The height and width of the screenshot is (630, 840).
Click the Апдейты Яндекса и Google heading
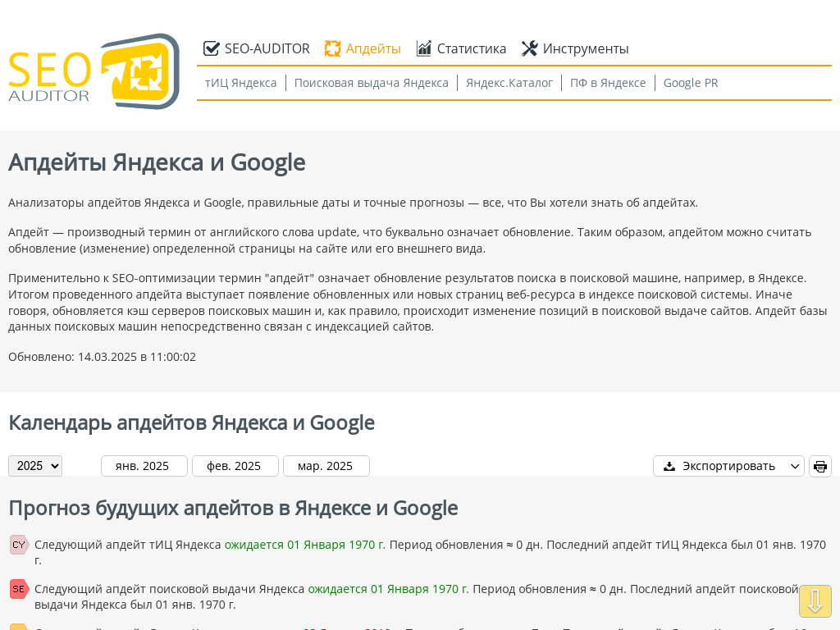(x=157, y=162)
